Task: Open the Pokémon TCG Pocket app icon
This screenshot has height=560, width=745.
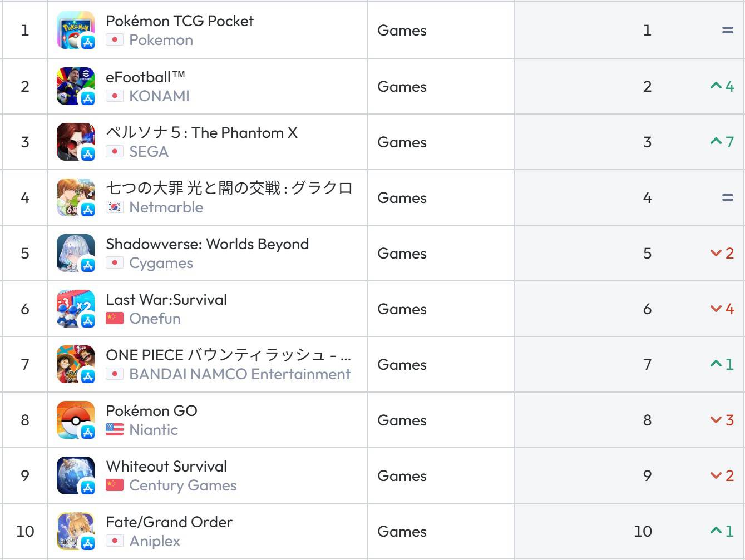Action: tap(76, 31)
